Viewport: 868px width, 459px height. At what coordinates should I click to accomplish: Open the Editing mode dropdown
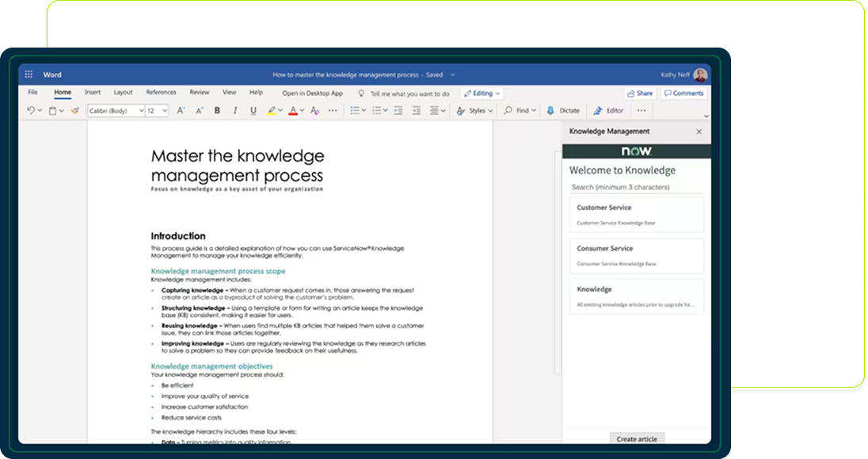tap(482, 93)
